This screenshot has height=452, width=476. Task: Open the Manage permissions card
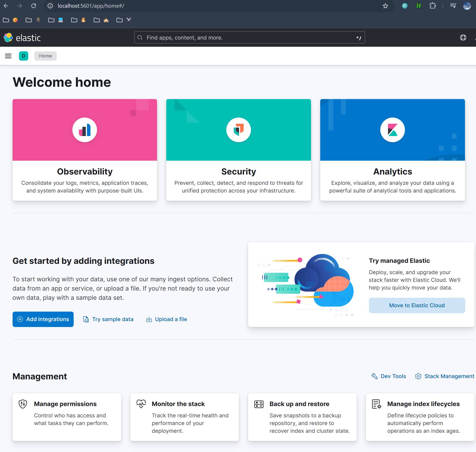(x=67, y=417)
